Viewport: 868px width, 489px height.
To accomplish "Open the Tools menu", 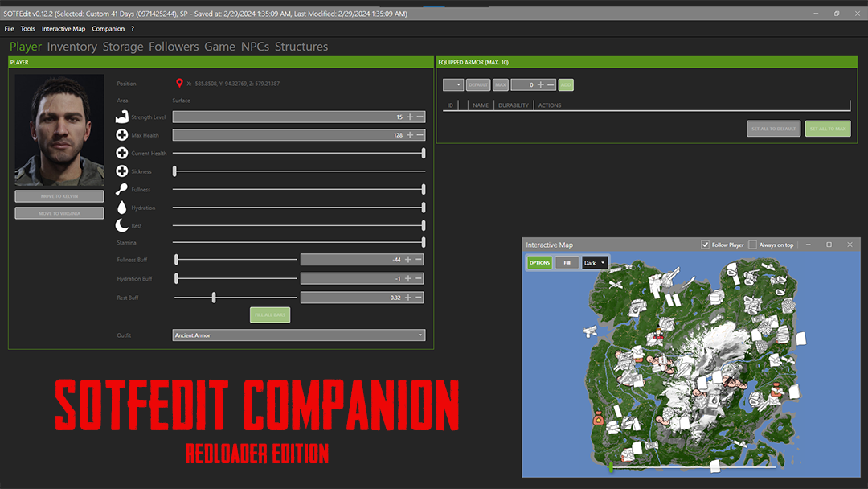I will pos(28,29).
